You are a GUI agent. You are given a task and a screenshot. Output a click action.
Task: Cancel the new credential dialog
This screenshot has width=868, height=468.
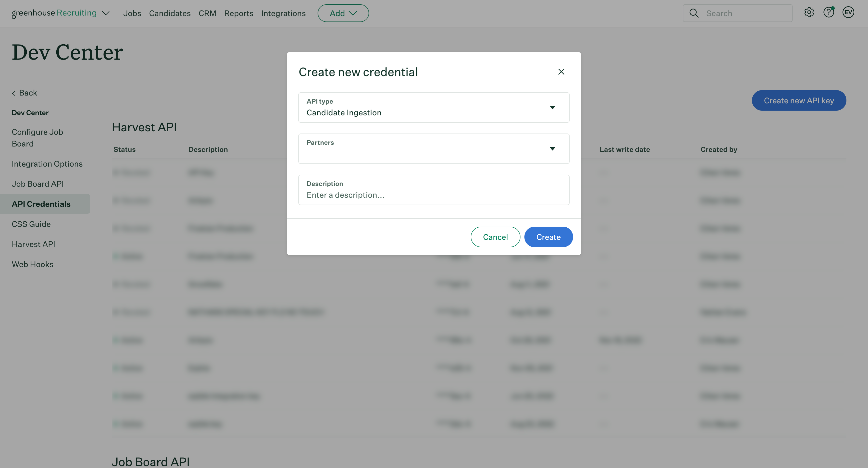pyautogui.click(x=495, y=237)
